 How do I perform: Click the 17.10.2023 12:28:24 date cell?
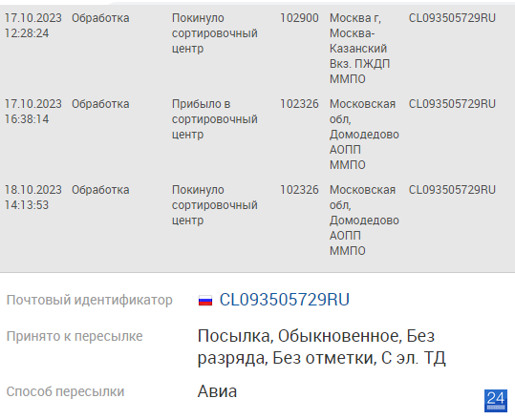(x=33, y=26)
